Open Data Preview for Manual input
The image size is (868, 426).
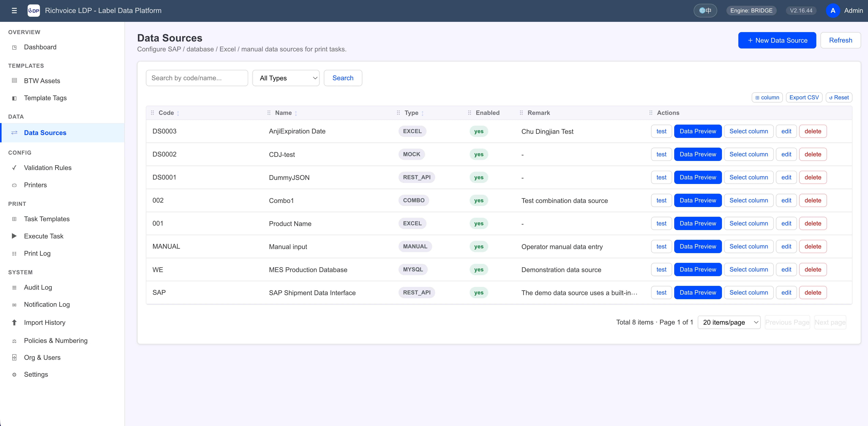point(698,246)
